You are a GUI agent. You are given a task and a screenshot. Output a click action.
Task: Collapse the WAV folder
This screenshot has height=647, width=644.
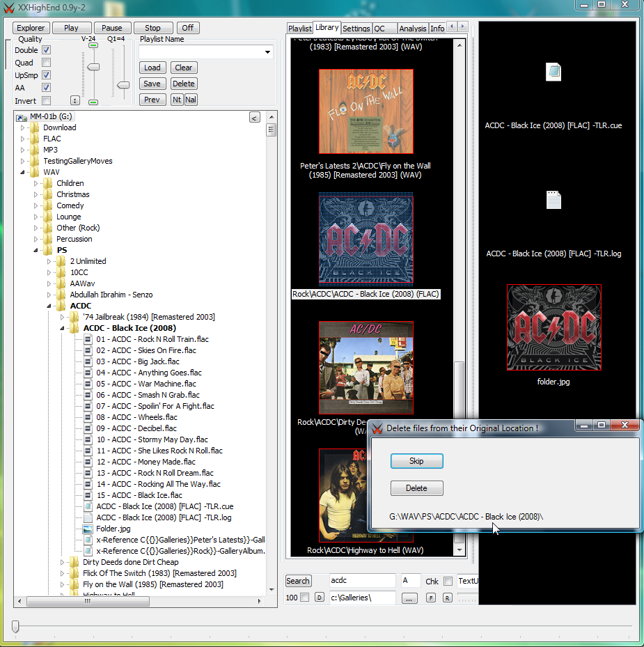(23, 172)
